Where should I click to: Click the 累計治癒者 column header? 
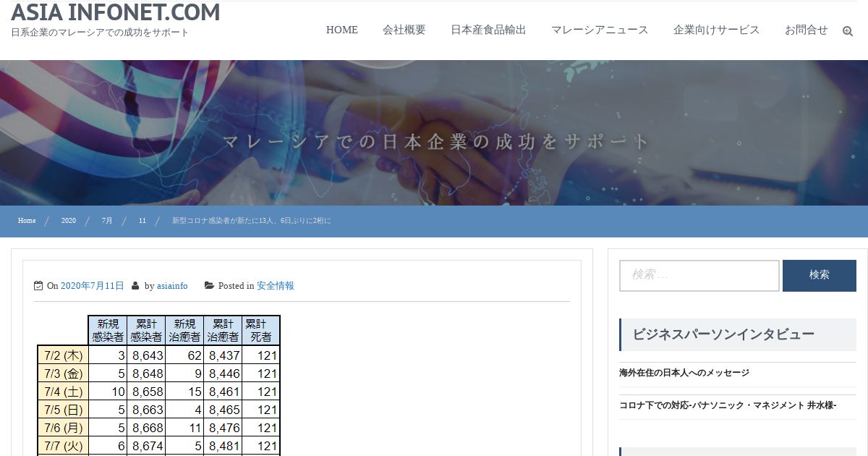point(223,331)
